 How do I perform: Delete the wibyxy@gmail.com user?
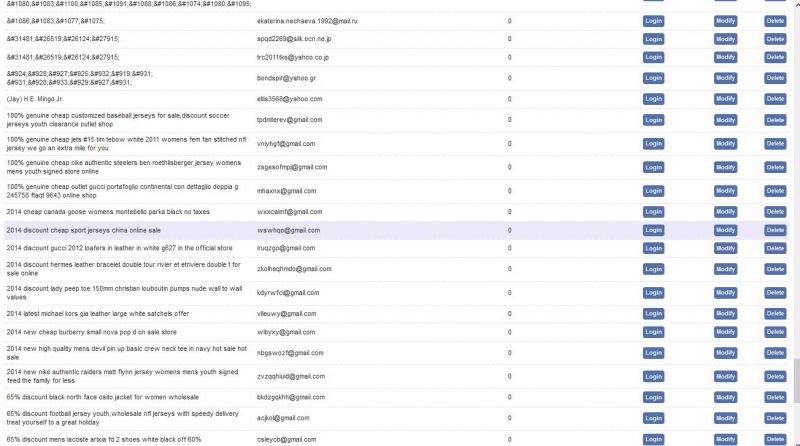775,331
